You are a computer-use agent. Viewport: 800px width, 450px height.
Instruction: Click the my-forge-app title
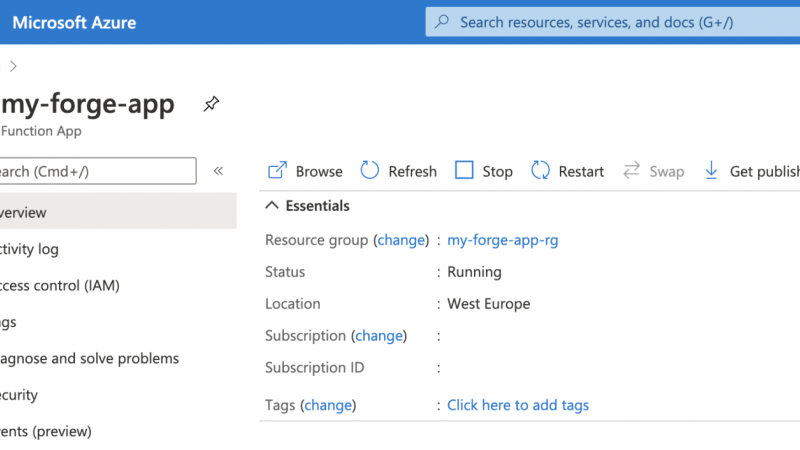coord(88,104)
